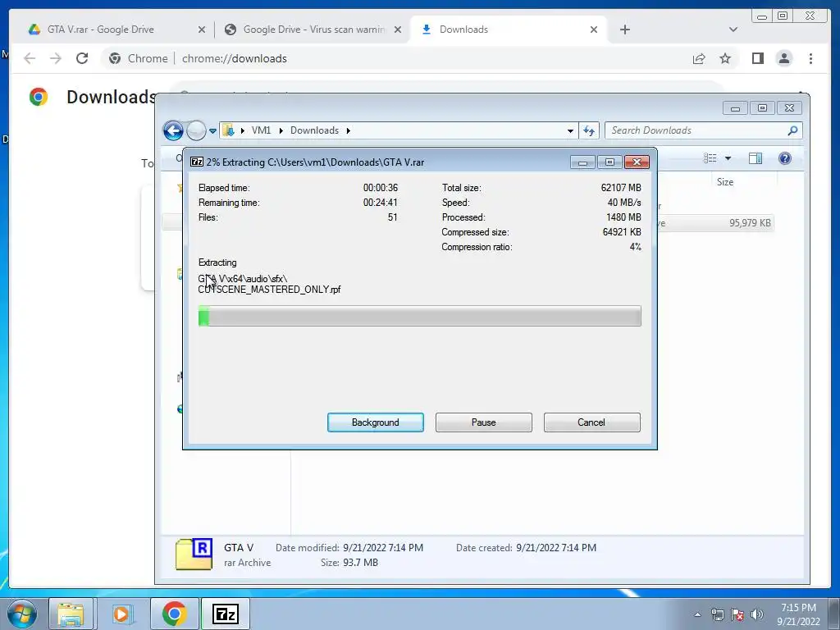Close the Chrome Downloads tab

(x=594, y=30)
